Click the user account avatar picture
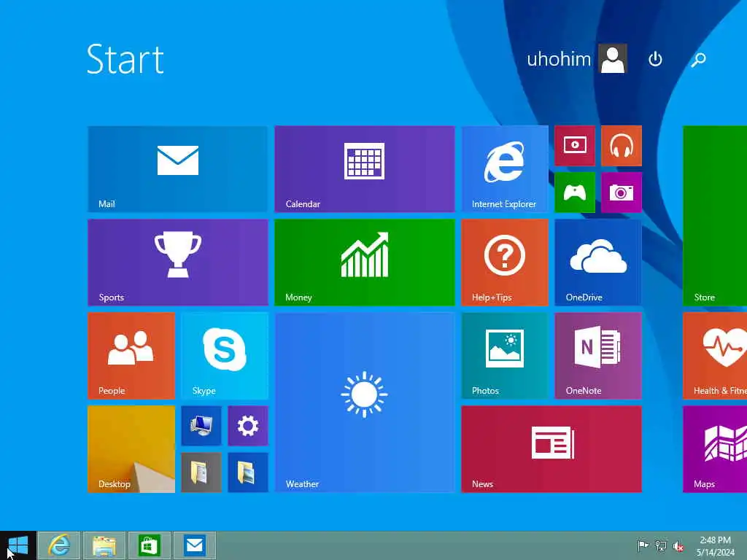The image size is (747, 560). [x=613, y=59]
